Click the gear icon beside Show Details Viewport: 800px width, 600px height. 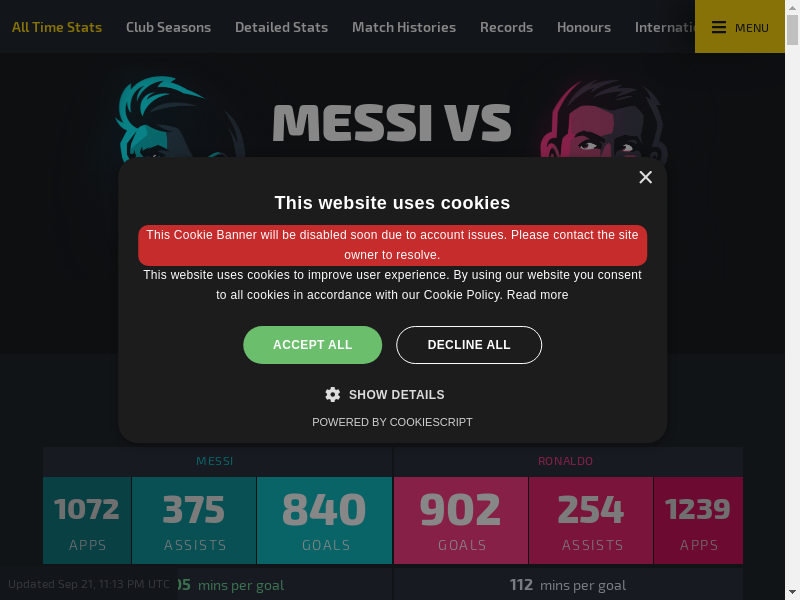(333, 395)
